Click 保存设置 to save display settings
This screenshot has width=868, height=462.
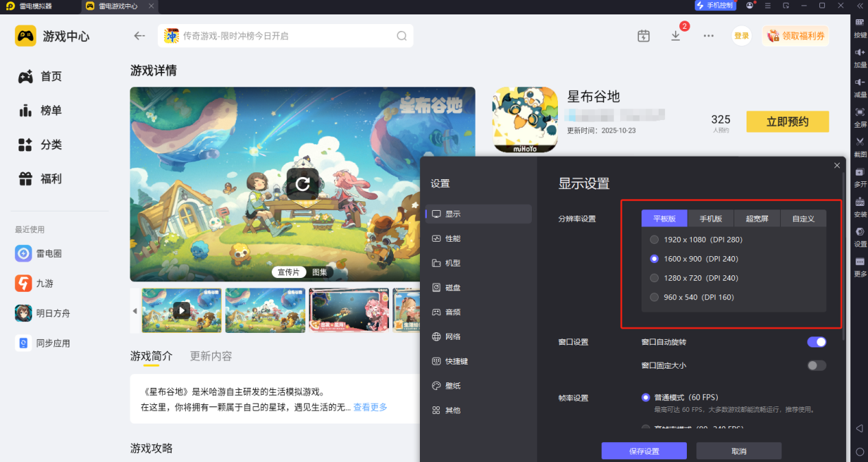point(643,450)
